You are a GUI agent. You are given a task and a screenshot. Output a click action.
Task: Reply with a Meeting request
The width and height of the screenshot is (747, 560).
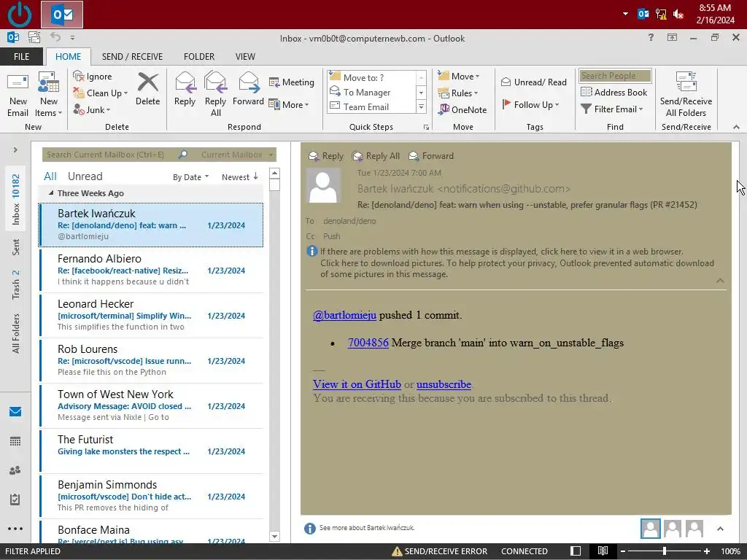click(292, 82)
